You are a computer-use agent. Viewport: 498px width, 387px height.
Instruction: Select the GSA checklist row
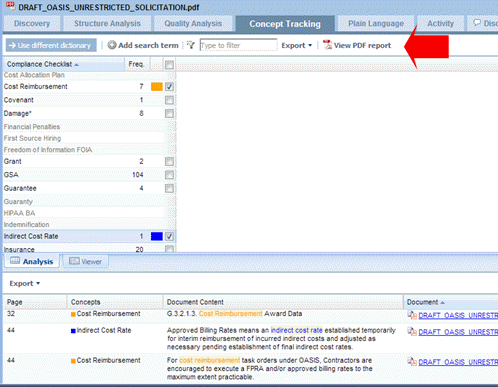coord(89,175)
